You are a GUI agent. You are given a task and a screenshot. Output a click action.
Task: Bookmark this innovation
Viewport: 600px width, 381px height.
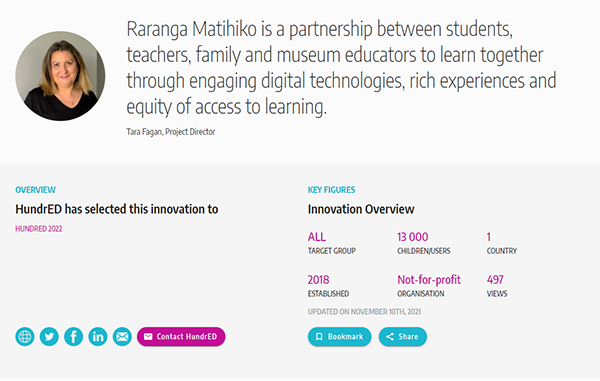tap(339, 337)
